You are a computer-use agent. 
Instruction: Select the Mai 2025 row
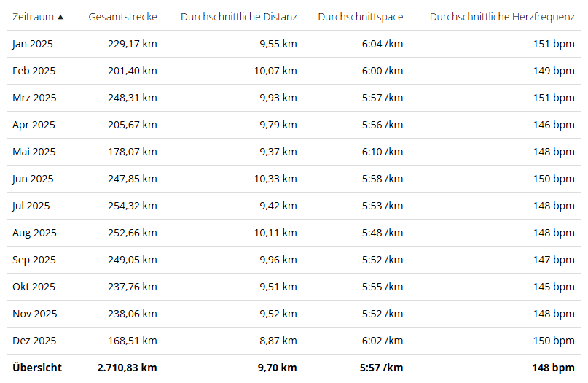34,152
